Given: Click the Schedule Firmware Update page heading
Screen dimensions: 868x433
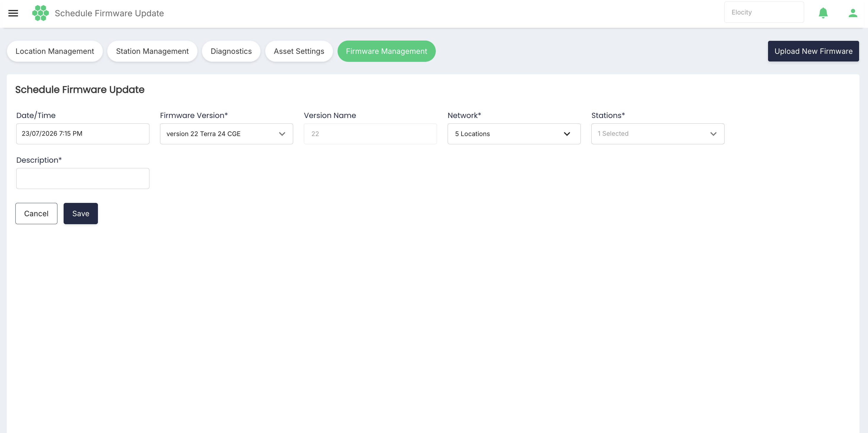Looking at the screenshot, I should coord(80,90).
